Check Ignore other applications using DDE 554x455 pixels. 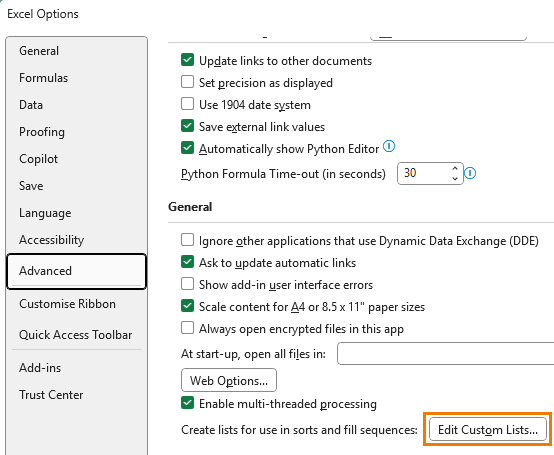[x=187, y=240]
